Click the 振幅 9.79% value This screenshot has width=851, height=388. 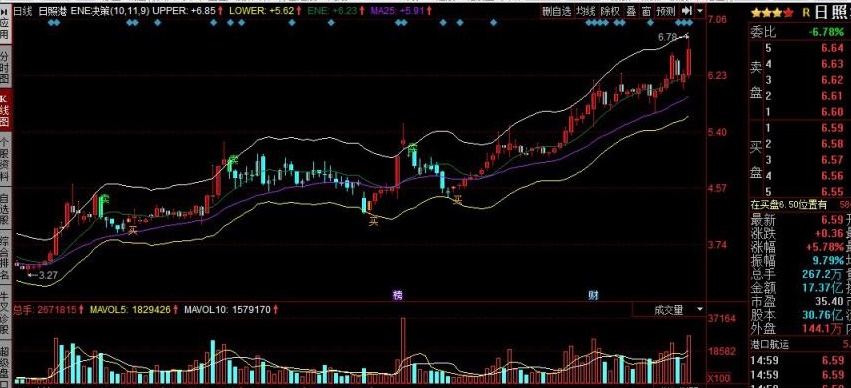[828, 260]
